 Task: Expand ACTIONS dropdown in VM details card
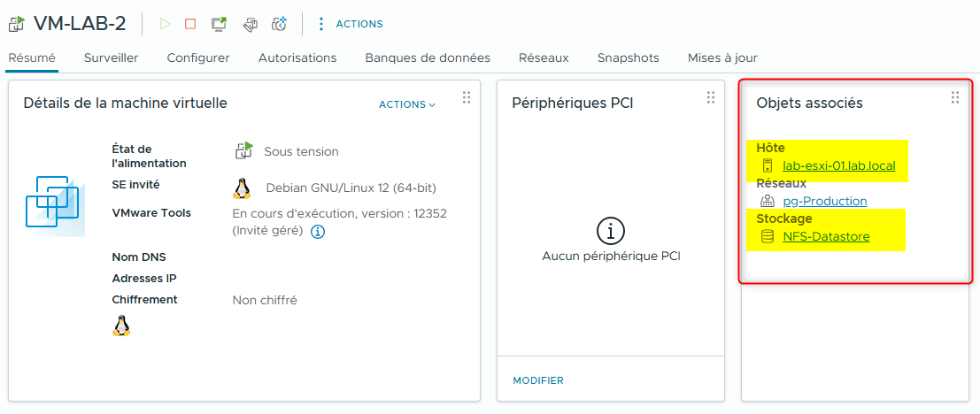click(x=407, y=104)
